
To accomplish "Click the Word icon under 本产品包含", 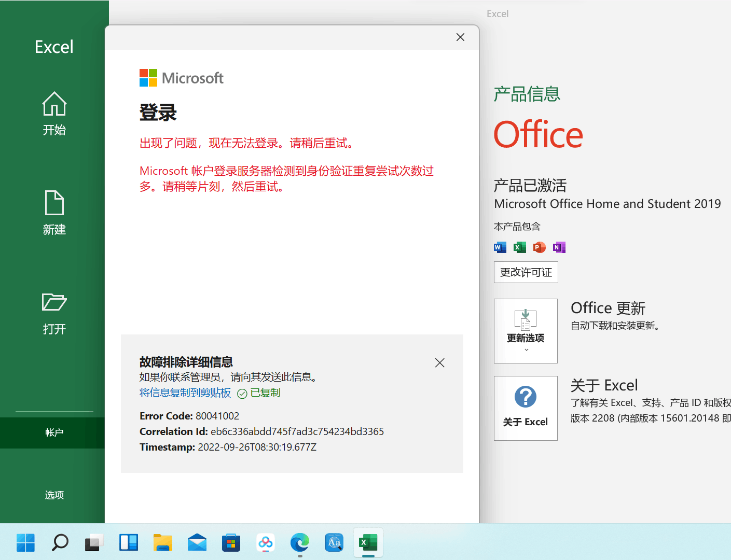I will pyautogui.click(x=500, y=247).
